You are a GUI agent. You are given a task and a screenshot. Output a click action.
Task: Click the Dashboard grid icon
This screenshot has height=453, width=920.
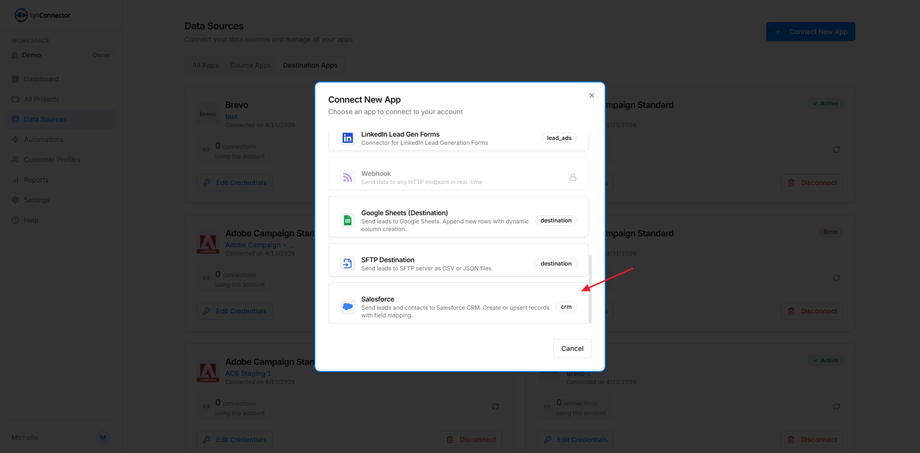(15, 79)
